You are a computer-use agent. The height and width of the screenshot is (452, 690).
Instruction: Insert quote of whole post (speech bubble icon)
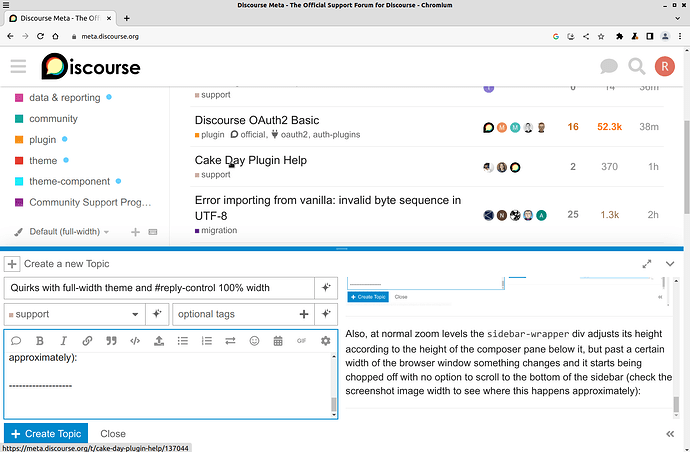[x=16, y=341]
